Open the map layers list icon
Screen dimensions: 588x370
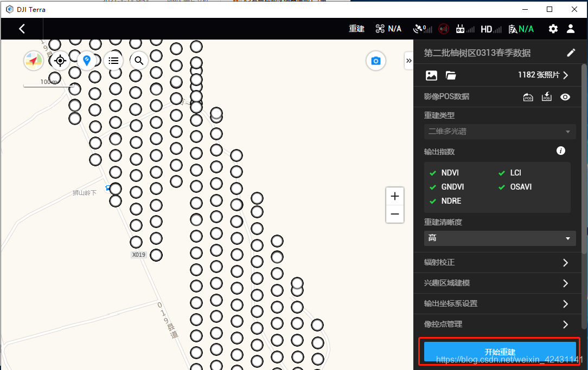pyautogui.click(x=113, y=61)
